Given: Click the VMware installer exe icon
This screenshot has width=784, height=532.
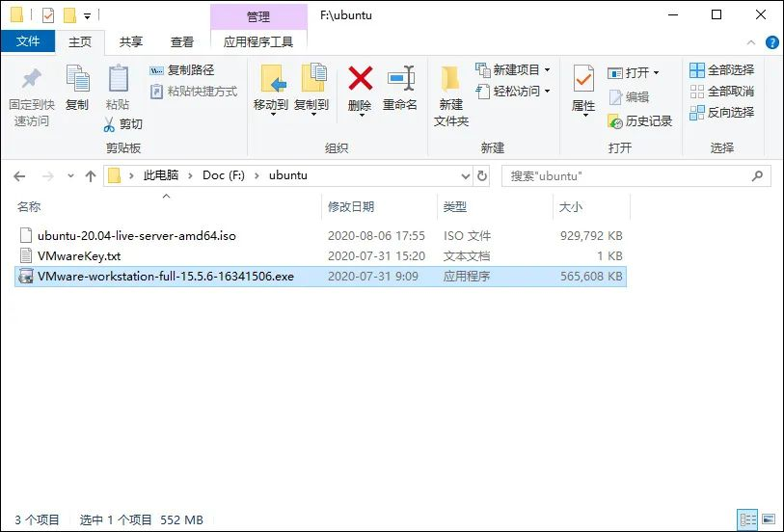Looking at the screenshot, I should [25, 277].
